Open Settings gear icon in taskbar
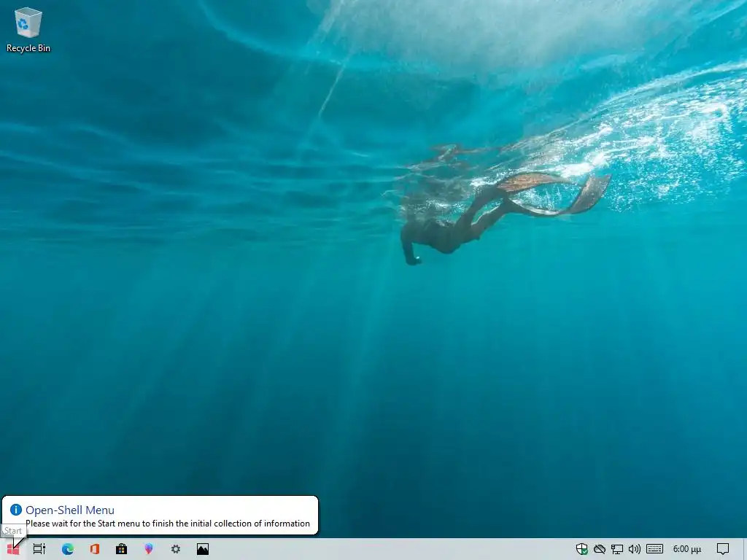Screen dimensions: 747x560 (176, 549)
